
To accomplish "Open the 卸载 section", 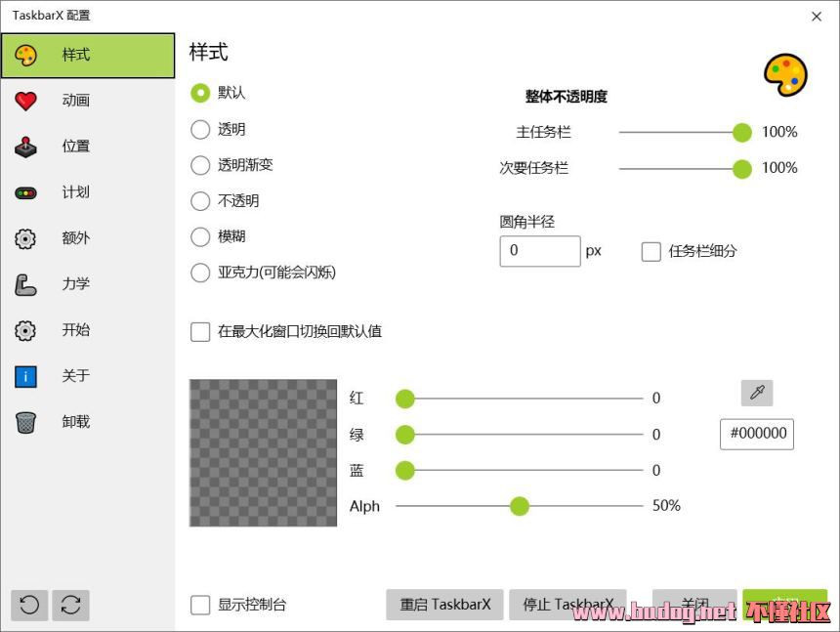I will 88,422.
